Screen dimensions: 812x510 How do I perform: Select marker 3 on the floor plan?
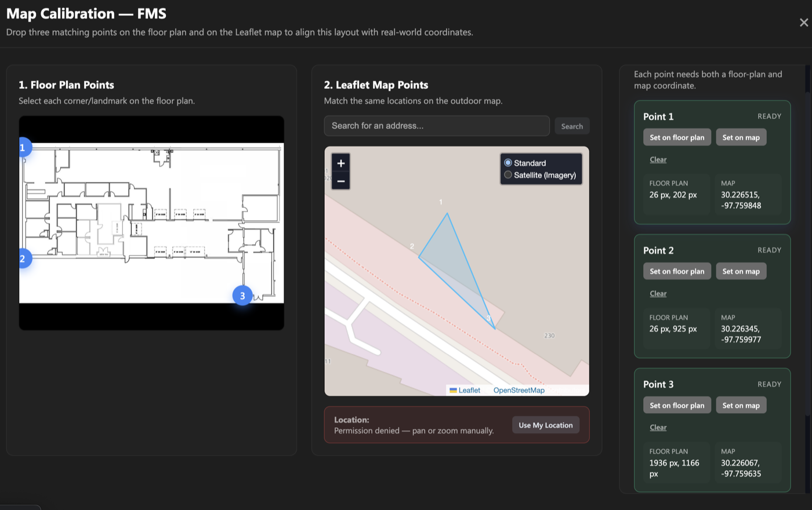(242, 295)
